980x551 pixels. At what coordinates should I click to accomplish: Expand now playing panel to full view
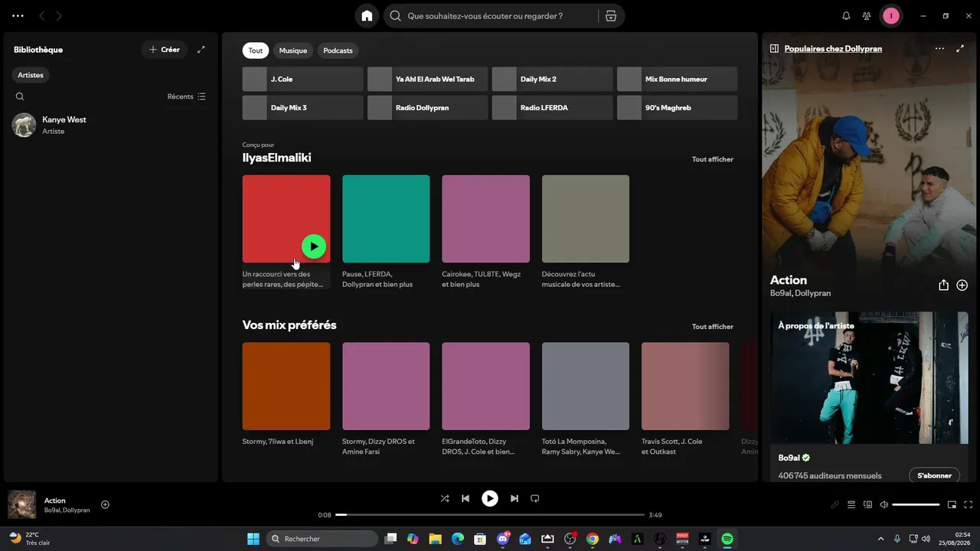[960, 48]
